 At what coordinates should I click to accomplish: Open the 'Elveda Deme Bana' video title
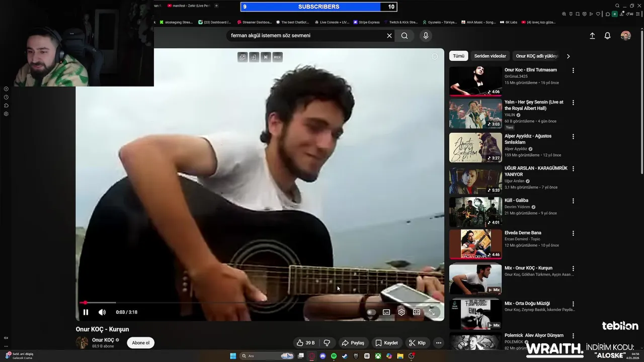(523, 233)
